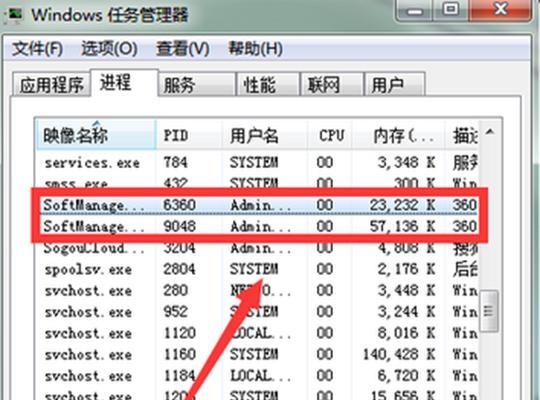Click PID value 2804

point(179,269)
